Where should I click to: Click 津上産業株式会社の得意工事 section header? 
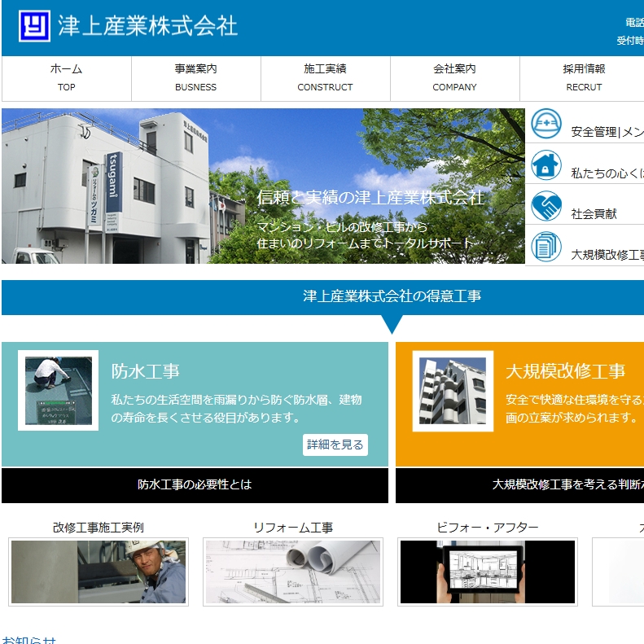coord(392,296)
